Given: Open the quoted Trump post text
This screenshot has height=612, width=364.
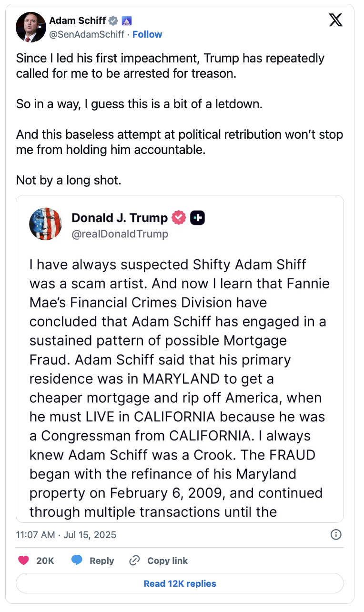Looking at the screenshot, I should [x=179, y=388].
